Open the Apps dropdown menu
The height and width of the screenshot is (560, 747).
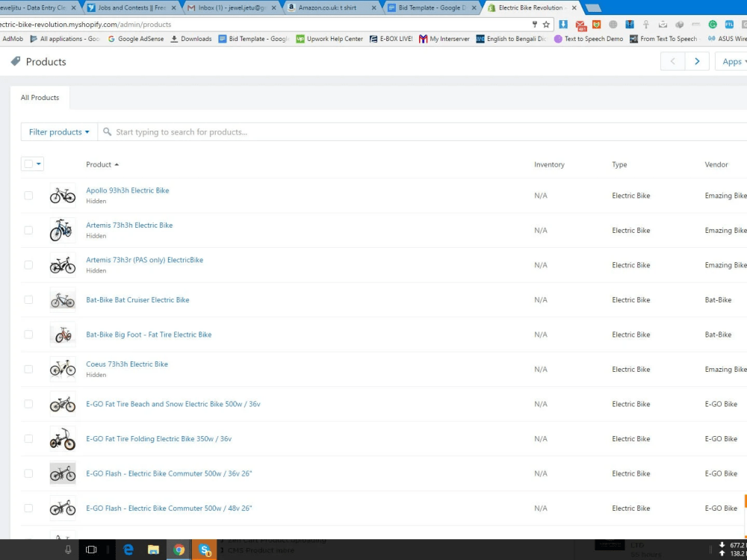pyautogui.click(x=732, y=61)
